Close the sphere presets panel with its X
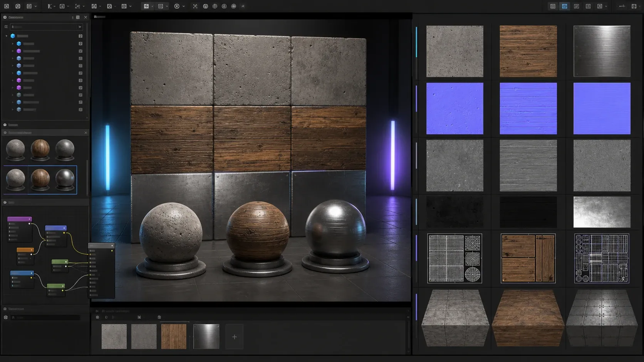644x362 pixels. click(86, 133)
